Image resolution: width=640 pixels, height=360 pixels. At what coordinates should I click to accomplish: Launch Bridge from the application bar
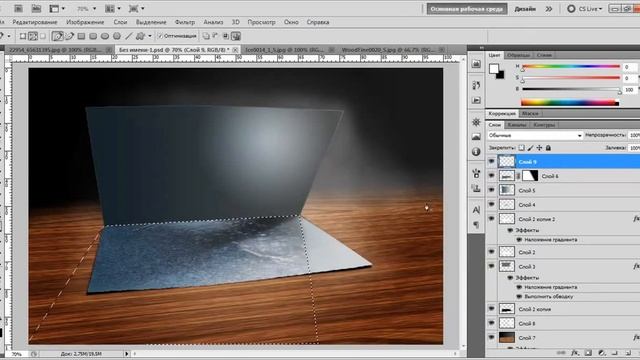18,8
